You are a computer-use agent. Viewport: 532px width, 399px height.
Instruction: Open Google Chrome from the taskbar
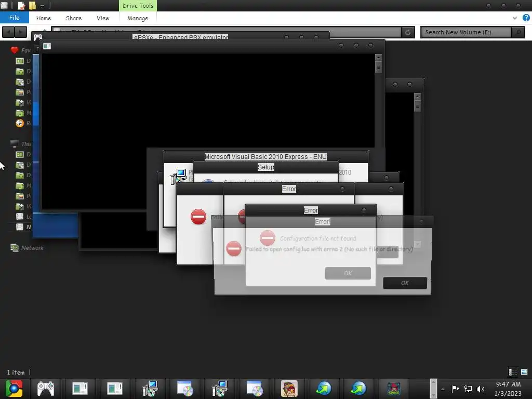(14, 389)
